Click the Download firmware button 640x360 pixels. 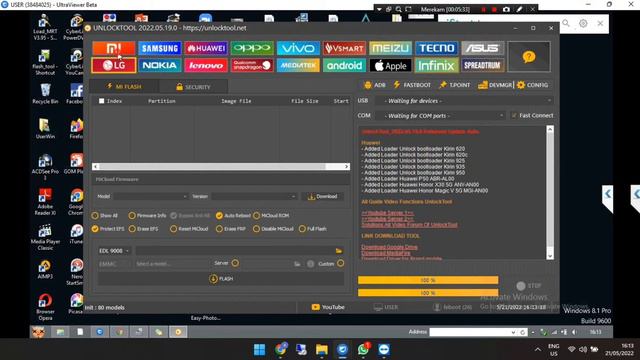click(x=322, y=196)
